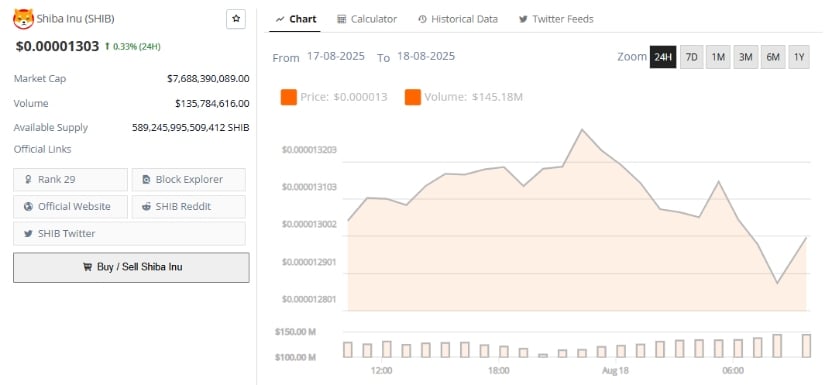Viewport: 825px width, 385px height.
Task: Click the Volume: $145.18M legend text
Action: tap(474, 97)
